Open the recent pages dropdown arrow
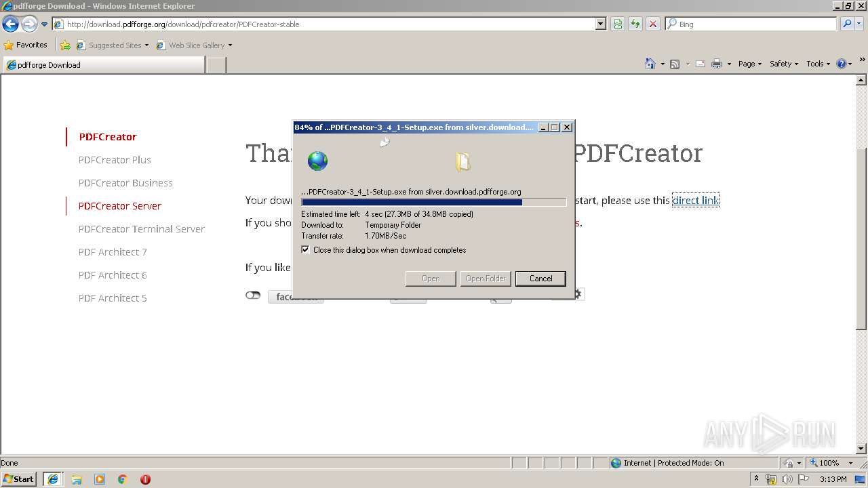868x488 pixels. pos(45,24)
